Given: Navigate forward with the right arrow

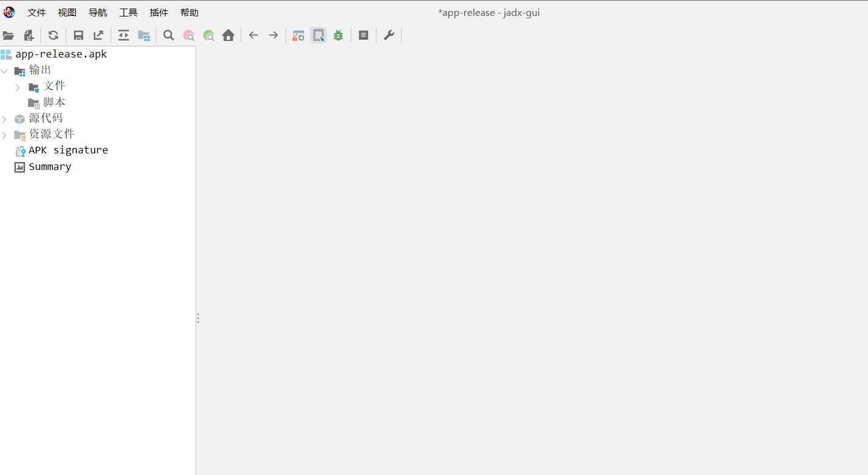Looking at the screenshot, I should point(273,35).
